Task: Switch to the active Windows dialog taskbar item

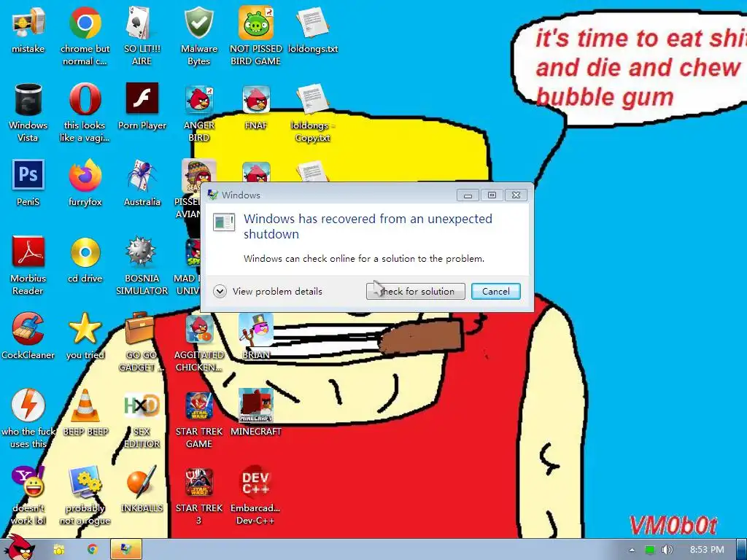Action: 126,550
